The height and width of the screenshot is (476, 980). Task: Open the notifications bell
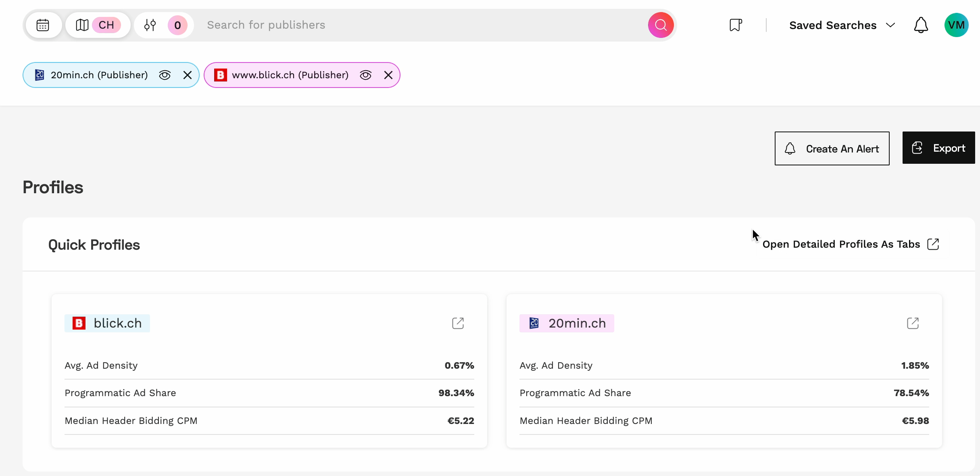[921, 25]
